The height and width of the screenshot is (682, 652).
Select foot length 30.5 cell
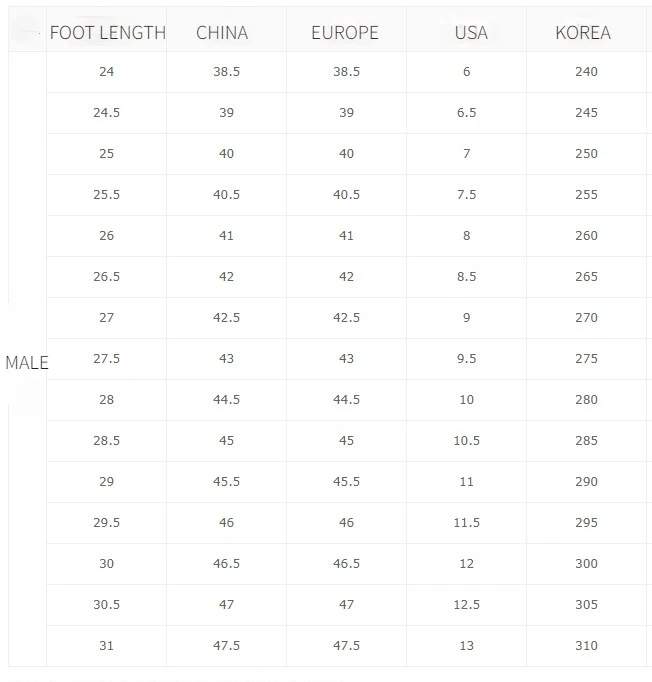click(107, 605)
